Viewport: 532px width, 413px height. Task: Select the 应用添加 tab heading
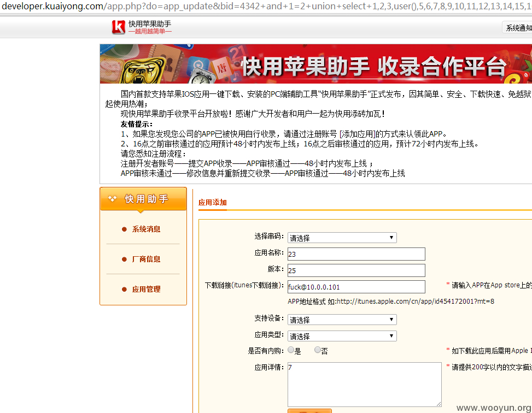coord(212,203)
